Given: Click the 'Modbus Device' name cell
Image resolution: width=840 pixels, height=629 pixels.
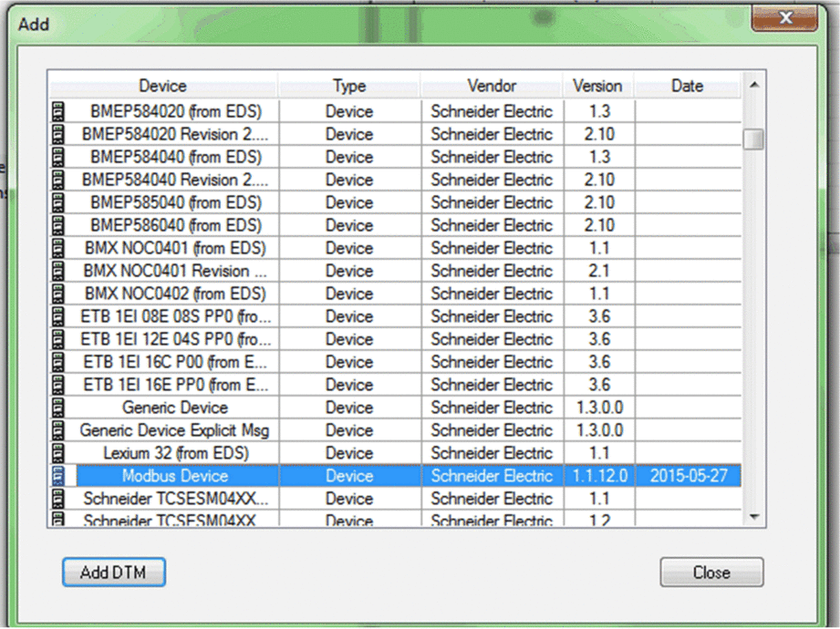Looking at the screenshot, I should coord(175,475).
